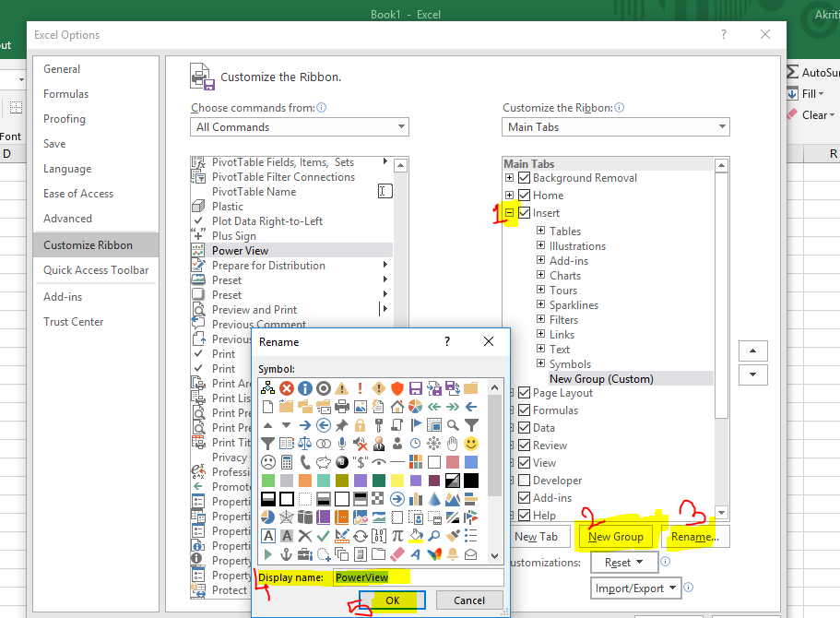Uncheck the Home tab checkbox
The width and height of the screenshot is (840, 618).
(x=525, y=196)
